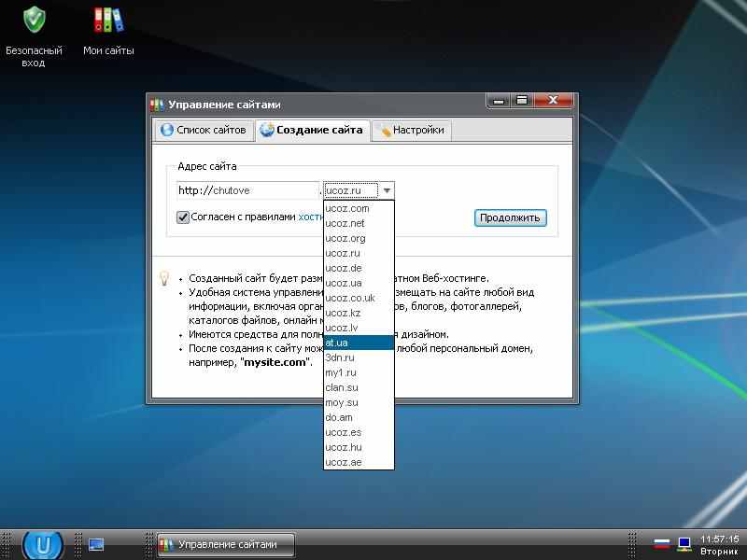The width and height of the screenshot is (747, 560).
Task: Select ucoz.ru in the dropdown list
Action: point(359,253)
